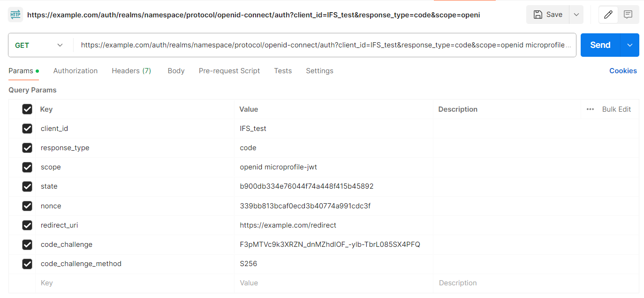Switch to the Tests tab
The image size is (644, 298).
[283, 70]
